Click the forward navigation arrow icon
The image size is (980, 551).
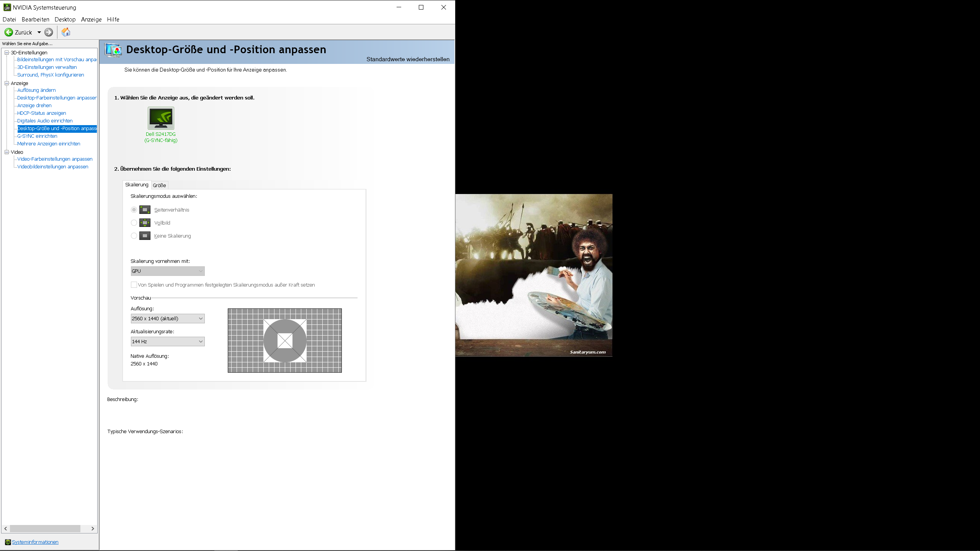(49, 32)
